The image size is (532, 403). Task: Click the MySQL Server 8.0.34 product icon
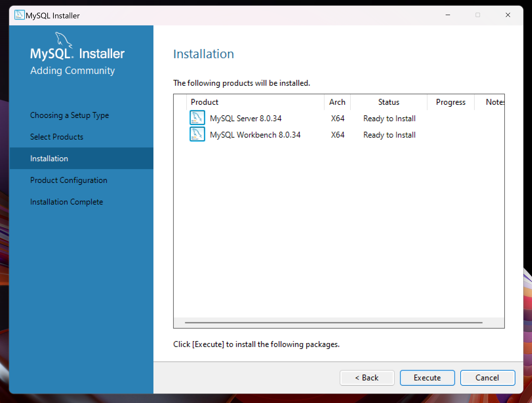pos(197,118)
